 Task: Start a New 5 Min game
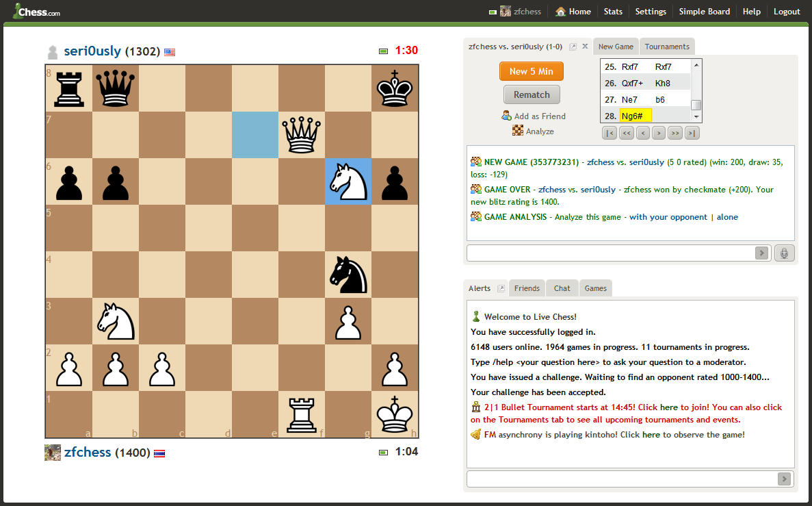coord(532,71)
